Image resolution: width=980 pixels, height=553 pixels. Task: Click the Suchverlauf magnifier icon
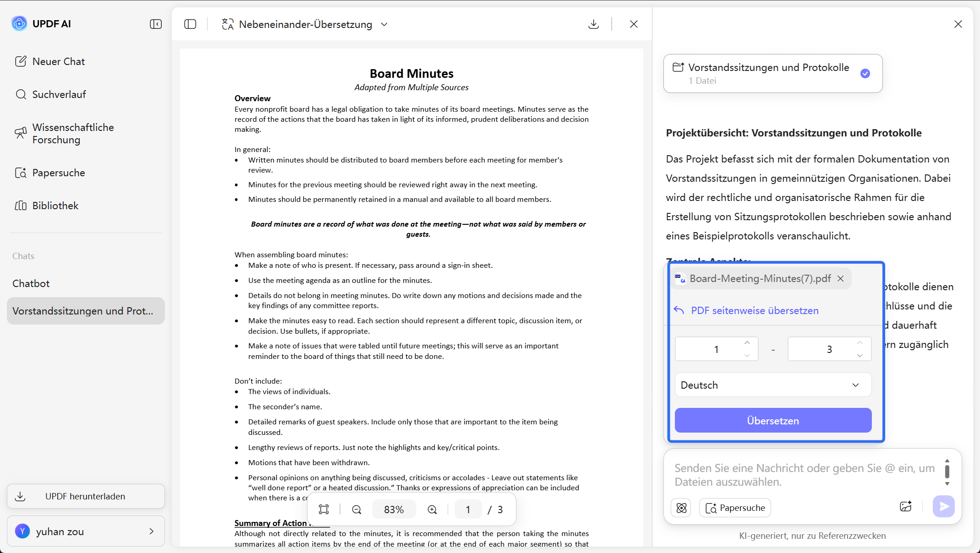pyautogui.click(x=21, y=94)
